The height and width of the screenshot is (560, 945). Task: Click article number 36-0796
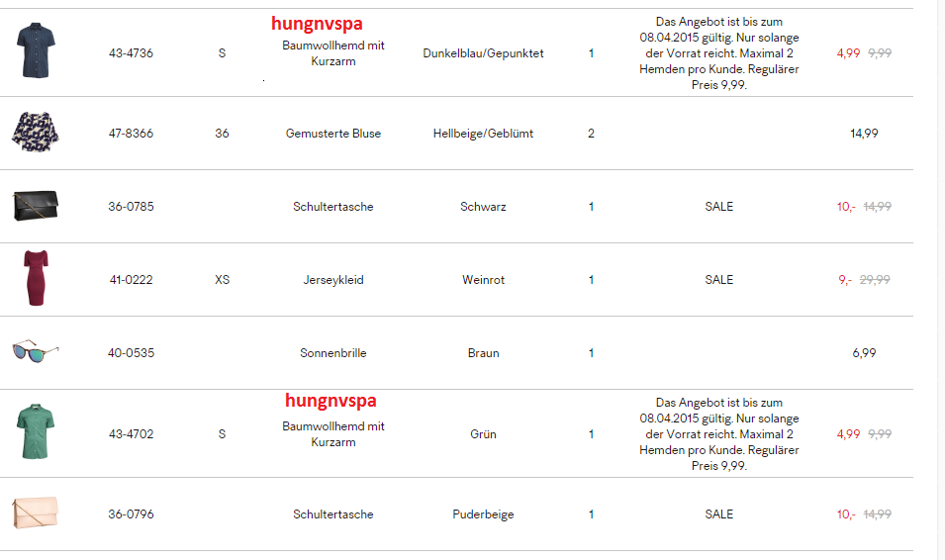[x=131, y=514]
